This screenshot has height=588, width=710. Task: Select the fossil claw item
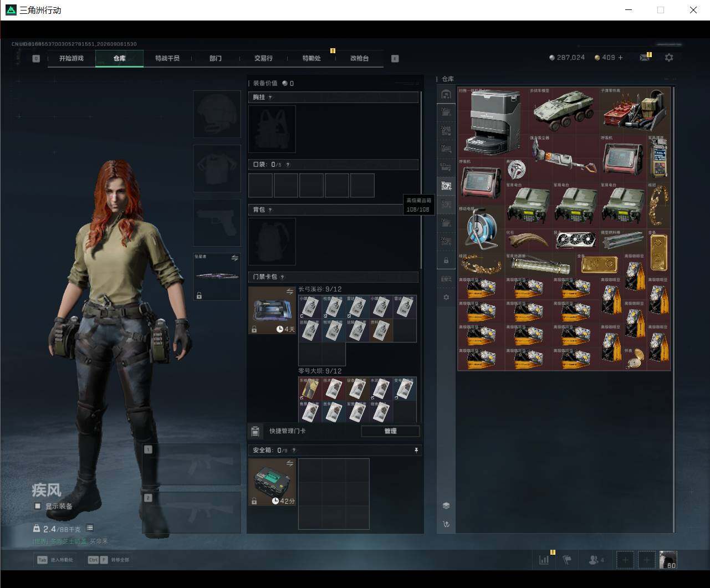tap(528, 241)
